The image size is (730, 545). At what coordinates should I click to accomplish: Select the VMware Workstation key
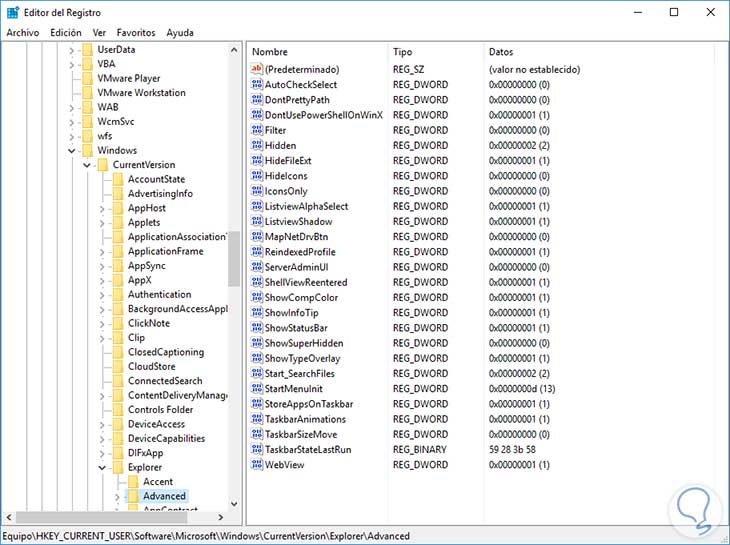141,93
